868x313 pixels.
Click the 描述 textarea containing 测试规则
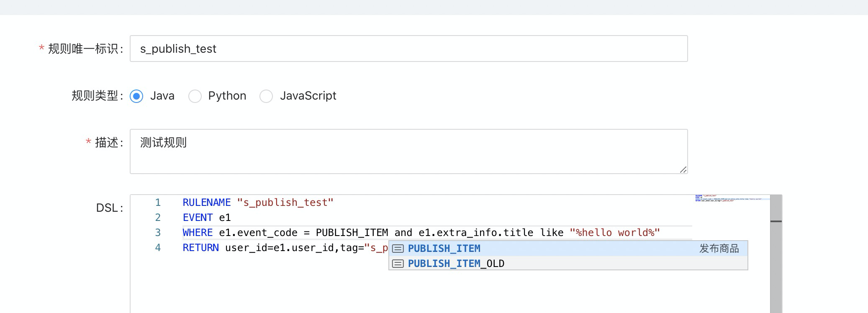click(408, 151)
